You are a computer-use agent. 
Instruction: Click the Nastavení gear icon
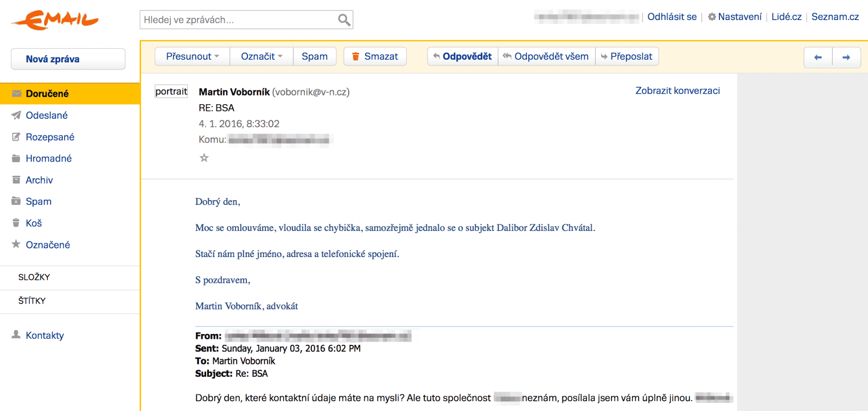[x=712, y=17]
